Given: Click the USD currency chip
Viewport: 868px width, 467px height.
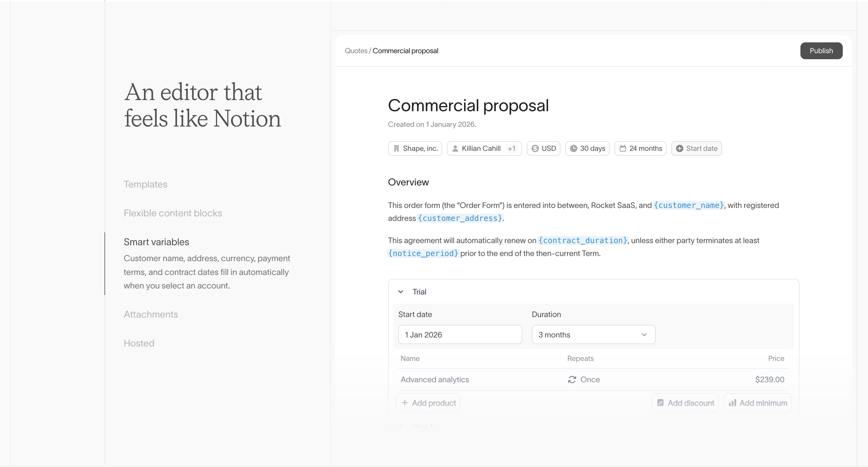Looking at the screenshot, I should (x=544, y=148).
